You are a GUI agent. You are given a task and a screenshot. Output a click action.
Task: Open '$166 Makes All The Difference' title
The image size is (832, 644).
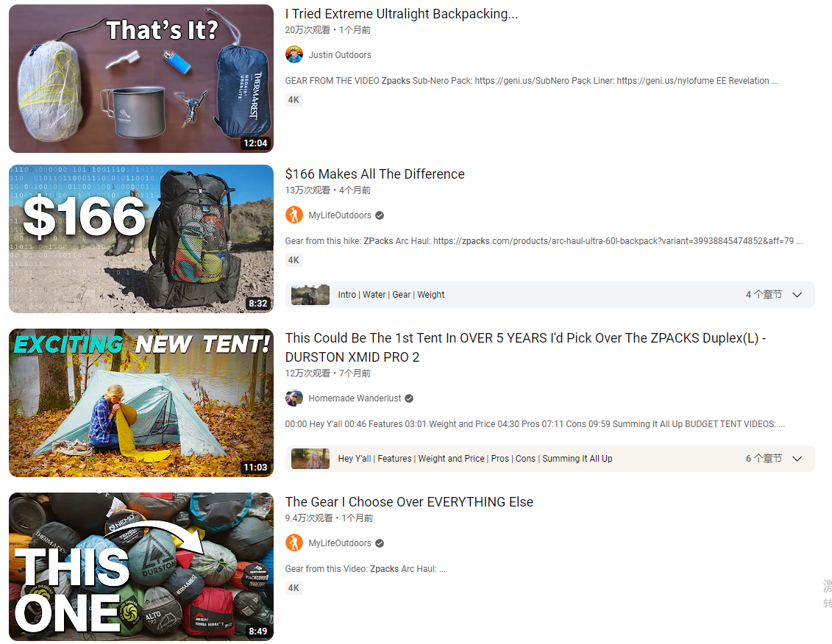point(374,174)
